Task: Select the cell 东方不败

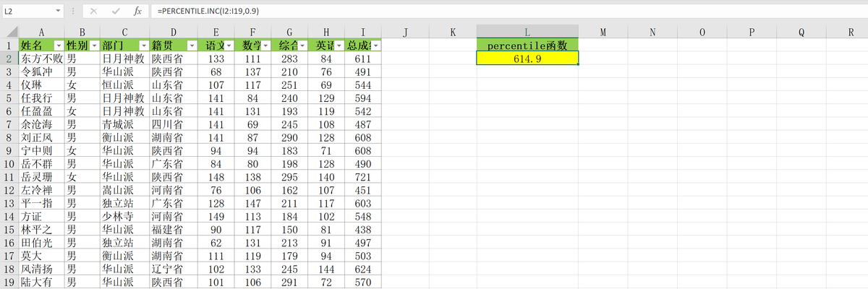Action: click(41, 59)
